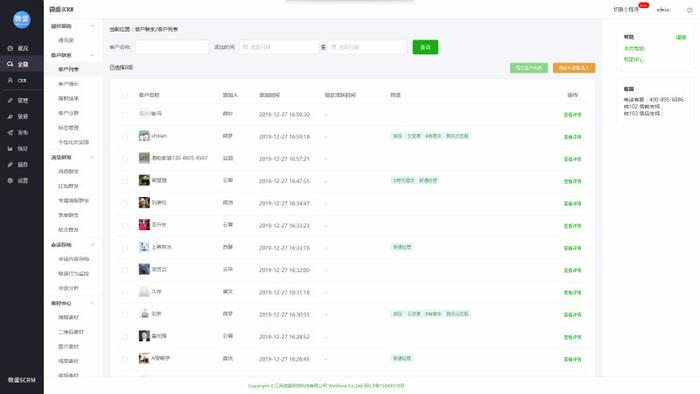Open the 敏感行为监控 submenu item
This screenshot has height=394, width=700.
tap(74, 274)
